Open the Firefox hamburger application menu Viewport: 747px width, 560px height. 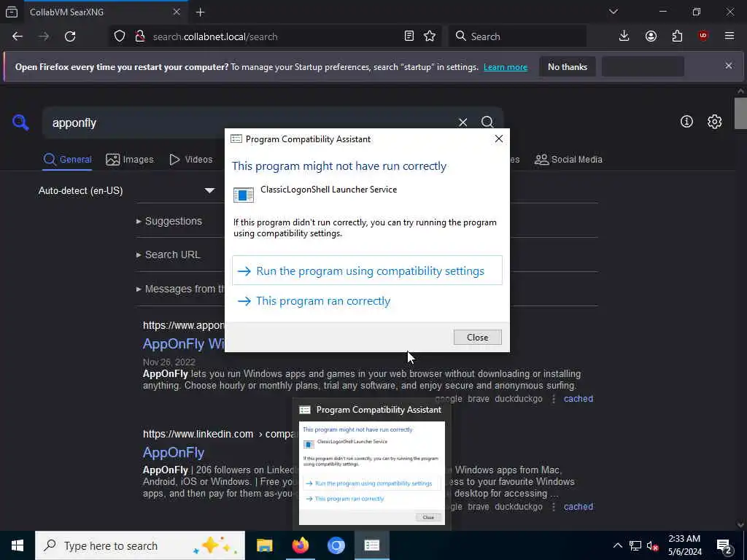[729, 36]
